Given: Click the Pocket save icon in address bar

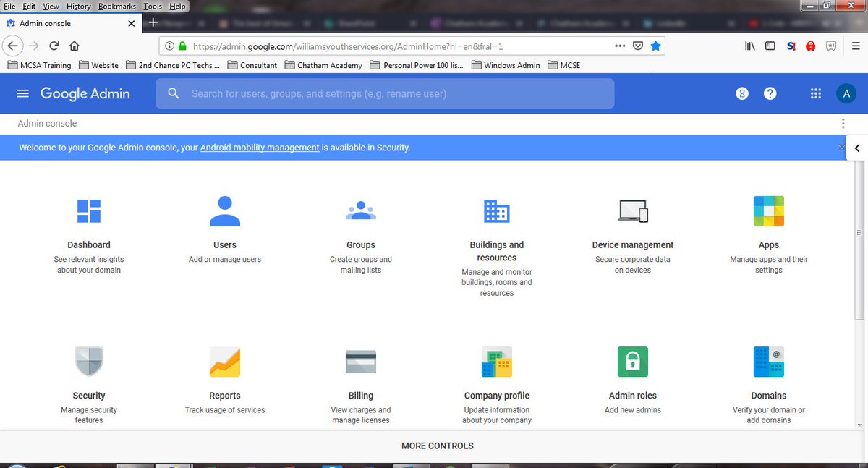Looking at the screenshot, I should pos(638,46).
